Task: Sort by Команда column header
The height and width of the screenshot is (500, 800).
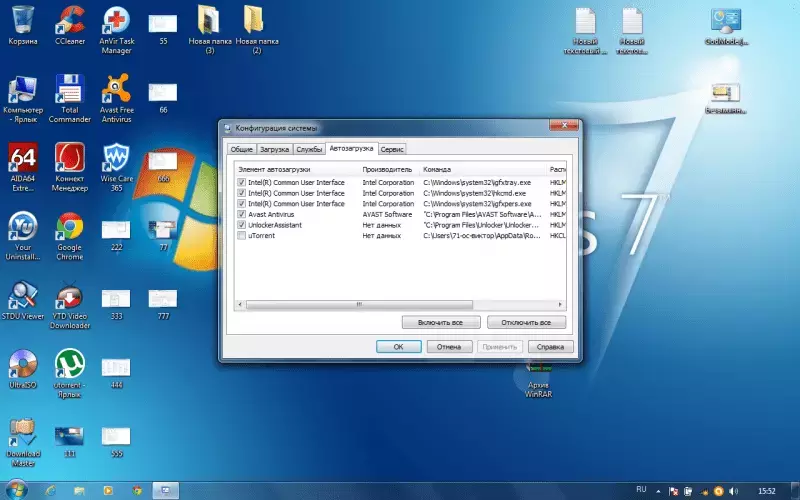Action: coord(483,169)
